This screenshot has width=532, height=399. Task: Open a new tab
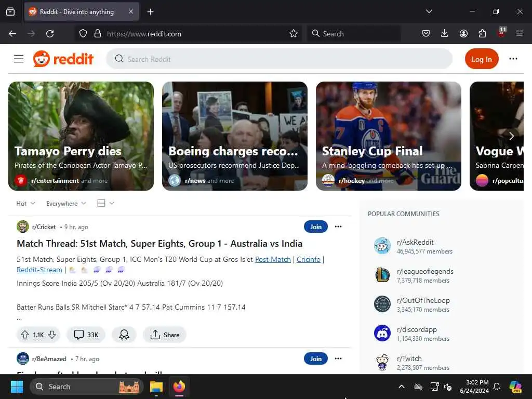(150, 12)
